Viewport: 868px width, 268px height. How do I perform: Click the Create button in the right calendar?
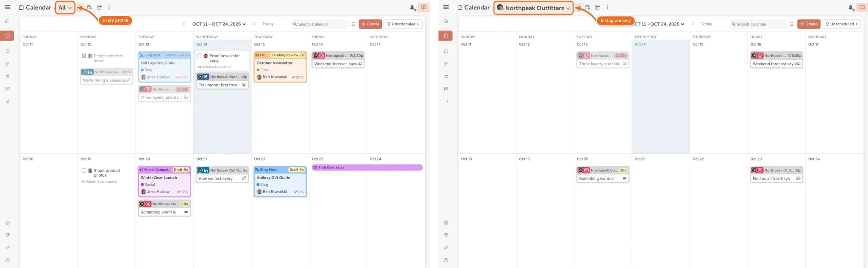pyautogui.click(x=809, y=24)
